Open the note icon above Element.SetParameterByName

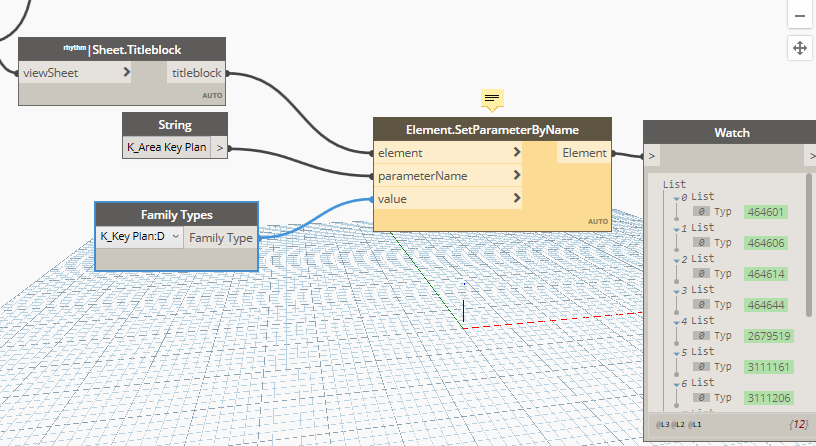pos(492,99)
